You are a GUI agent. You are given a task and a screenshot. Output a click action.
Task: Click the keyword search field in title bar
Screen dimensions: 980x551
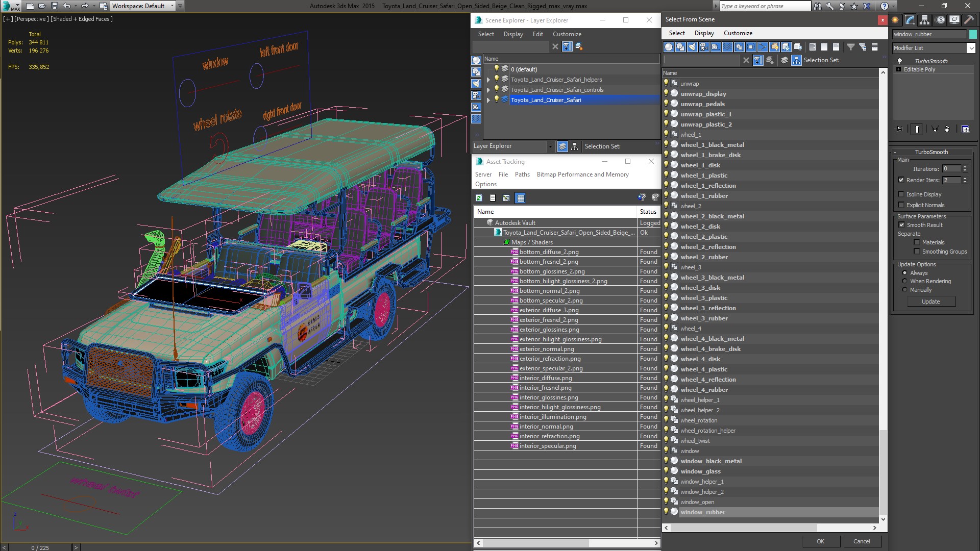(x=765, y=6)
